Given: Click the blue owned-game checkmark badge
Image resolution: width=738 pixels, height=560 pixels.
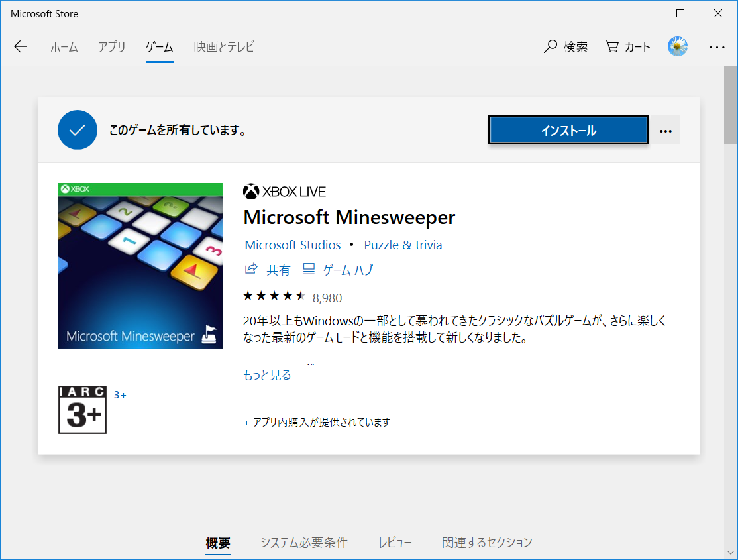Looking at the screenshot, I should (x=78, y=129).
